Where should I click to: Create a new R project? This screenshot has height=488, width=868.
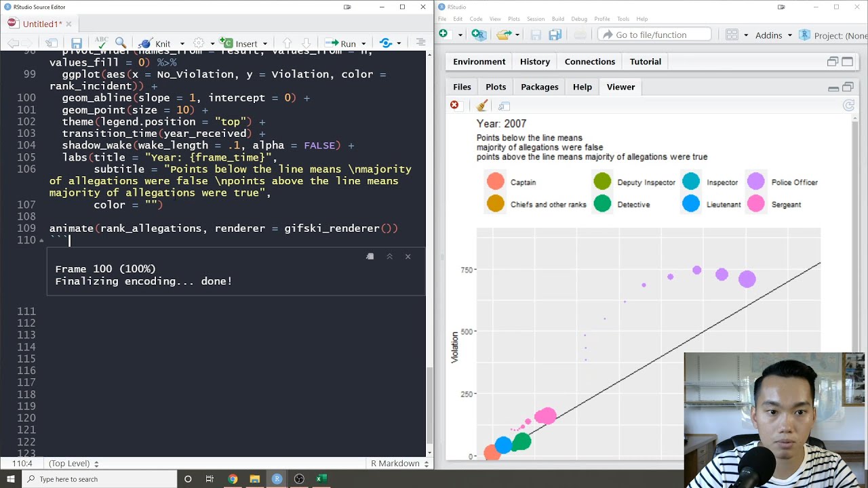[x=479, y=35]
